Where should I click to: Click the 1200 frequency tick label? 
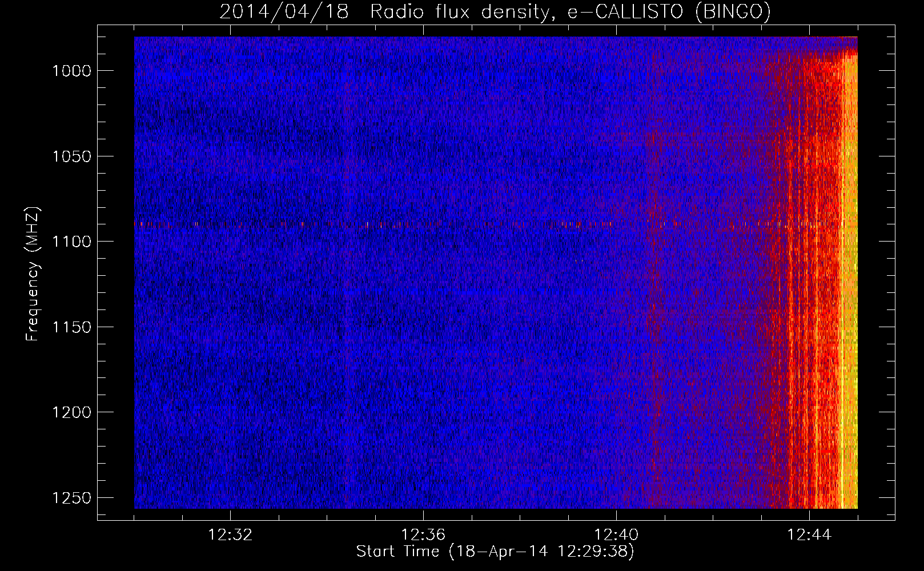[x=71, y=412]
